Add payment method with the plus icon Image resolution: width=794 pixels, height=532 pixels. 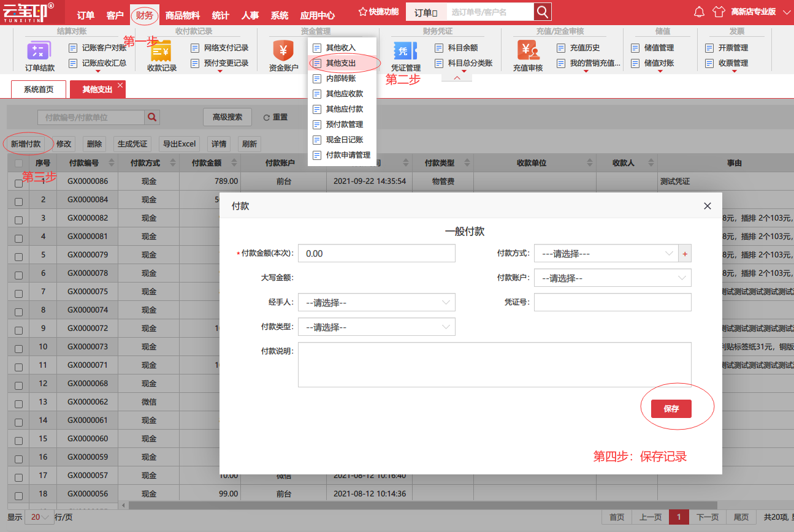(685, 253)
